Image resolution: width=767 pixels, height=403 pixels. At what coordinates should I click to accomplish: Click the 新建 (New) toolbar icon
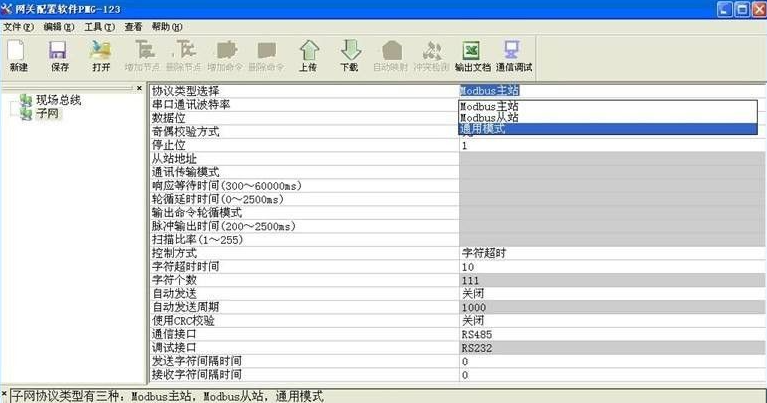18,54
